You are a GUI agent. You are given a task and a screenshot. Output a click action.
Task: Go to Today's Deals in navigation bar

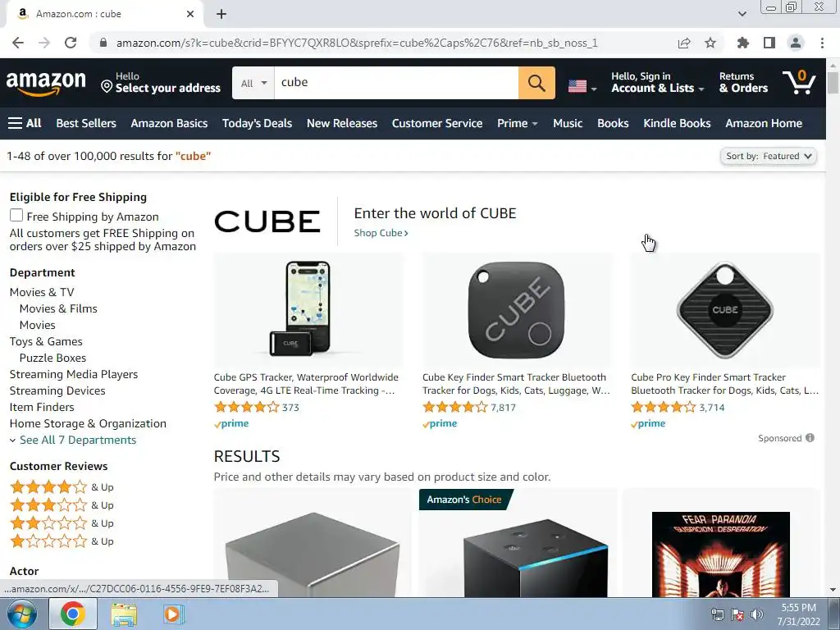pyautogui.click(x=257, y=123)
